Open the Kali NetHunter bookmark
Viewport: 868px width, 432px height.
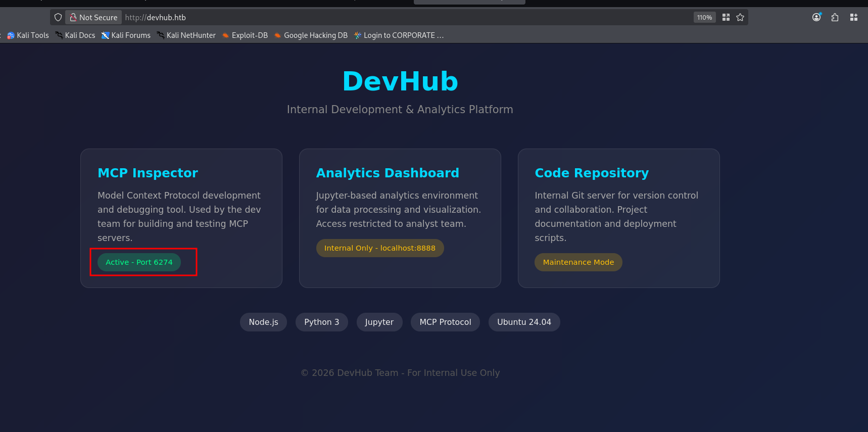186,35
